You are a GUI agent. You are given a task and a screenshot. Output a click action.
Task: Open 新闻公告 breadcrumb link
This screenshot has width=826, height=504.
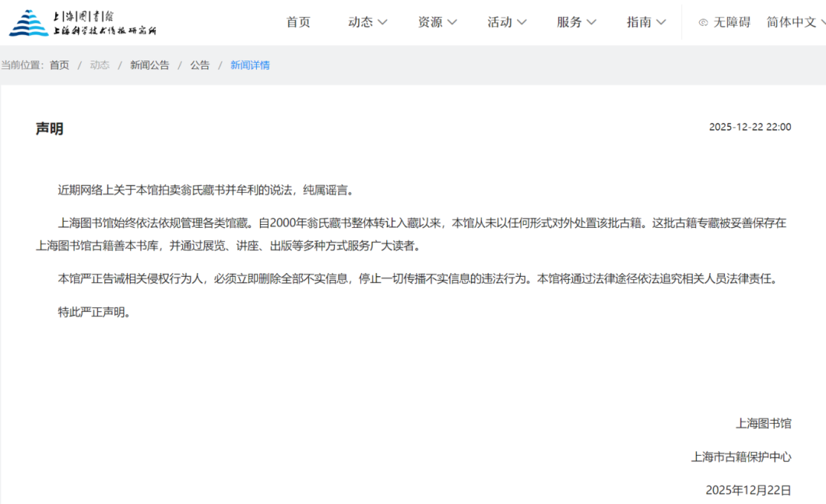[x=149, y=65]
